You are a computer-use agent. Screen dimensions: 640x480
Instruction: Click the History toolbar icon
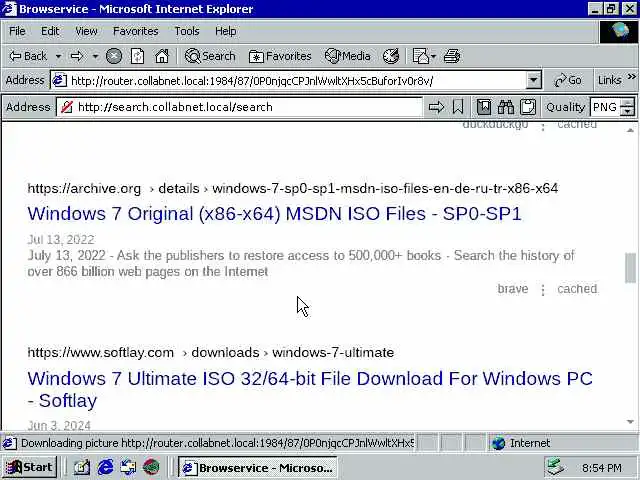point(391,56)
